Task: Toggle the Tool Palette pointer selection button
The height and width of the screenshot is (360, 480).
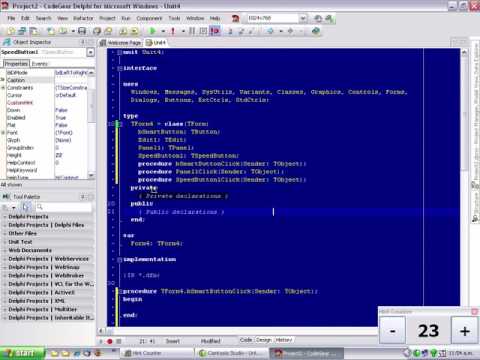Action: click(25, 207)
